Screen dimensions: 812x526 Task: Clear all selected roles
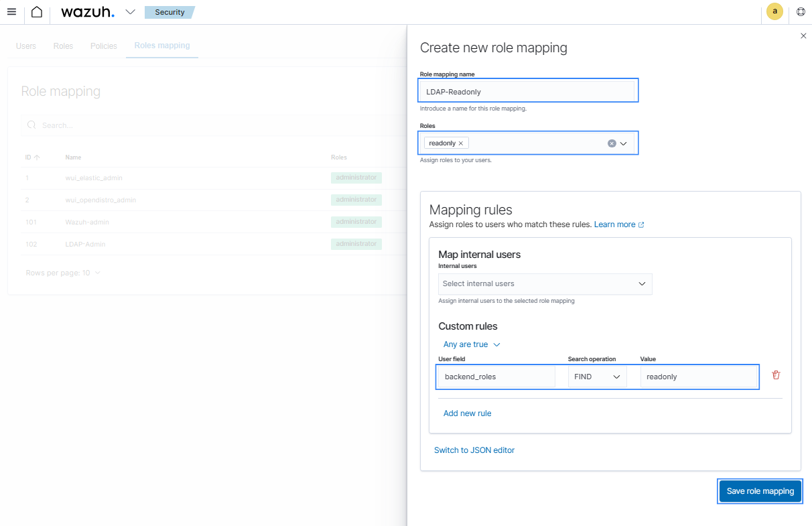pos(612,143)
